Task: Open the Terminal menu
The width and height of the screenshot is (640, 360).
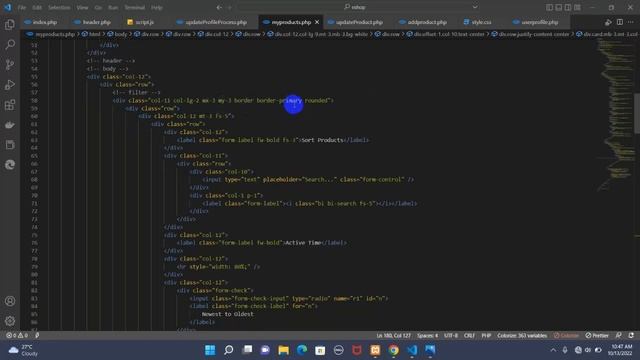Action: coord(134,7)
